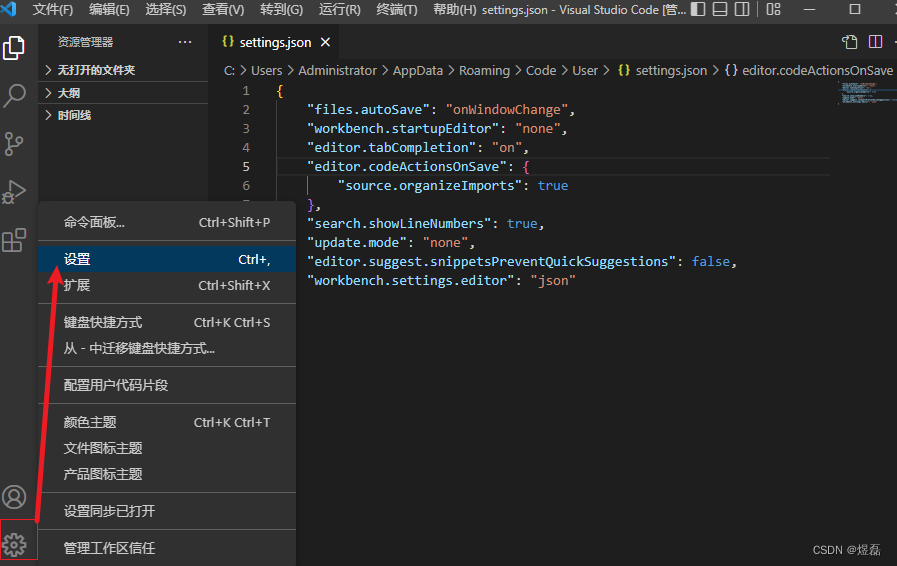This screenshot has width=897, height=566.
Task: Open the Run and Debug view icon
Action: [14, 192]
